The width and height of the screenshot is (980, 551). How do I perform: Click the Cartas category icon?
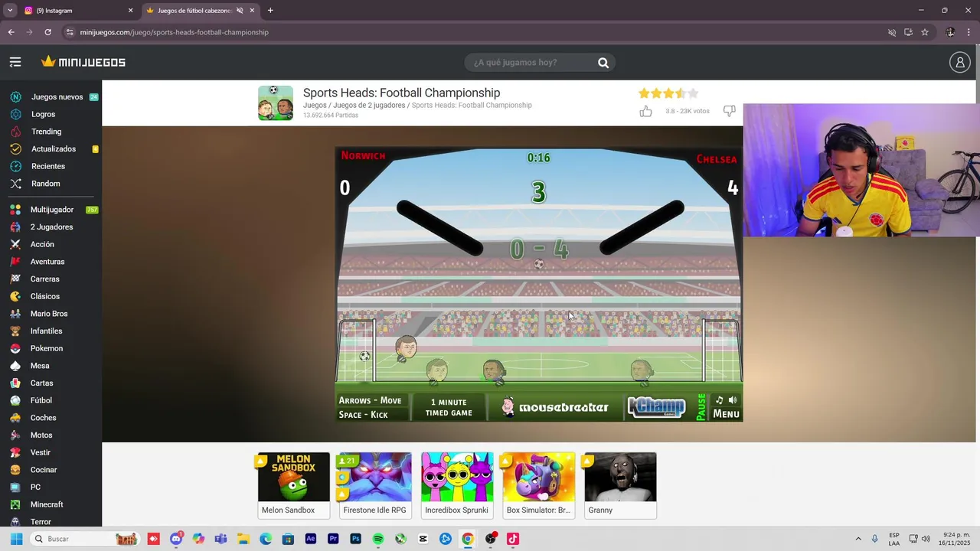click(15, 383)
